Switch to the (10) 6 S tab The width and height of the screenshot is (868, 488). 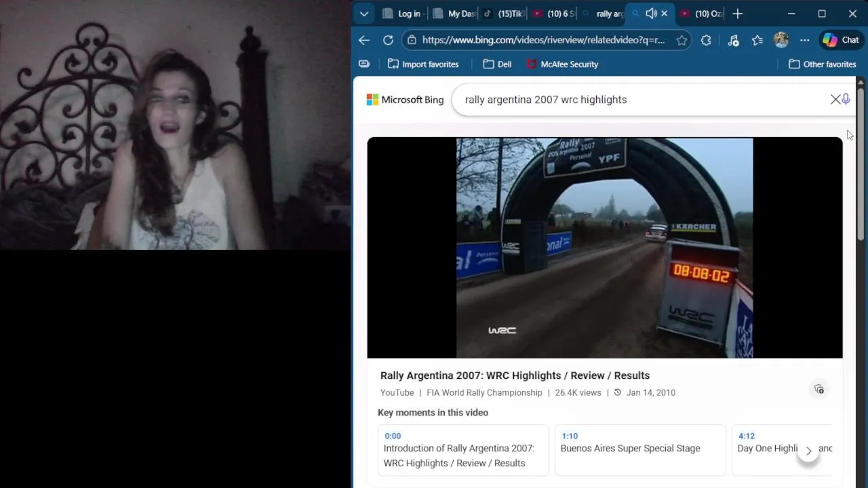click(553, 14)
